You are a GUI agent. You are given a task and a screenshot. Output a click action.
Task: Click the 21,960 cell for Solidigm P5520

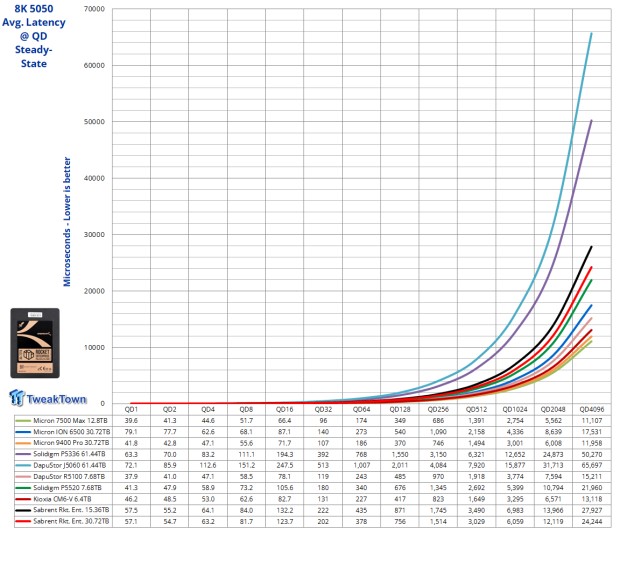(x=592, y=488)
